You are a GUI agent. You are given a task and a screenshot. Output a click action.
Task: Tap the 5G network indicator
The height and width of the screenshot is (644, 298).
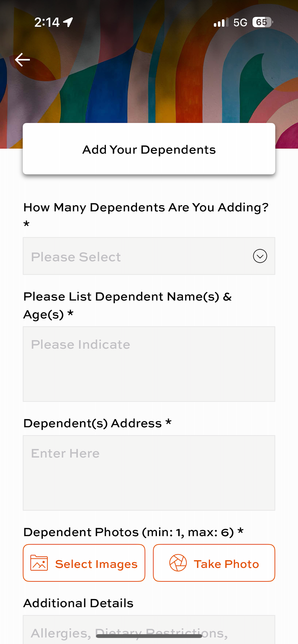240,23
